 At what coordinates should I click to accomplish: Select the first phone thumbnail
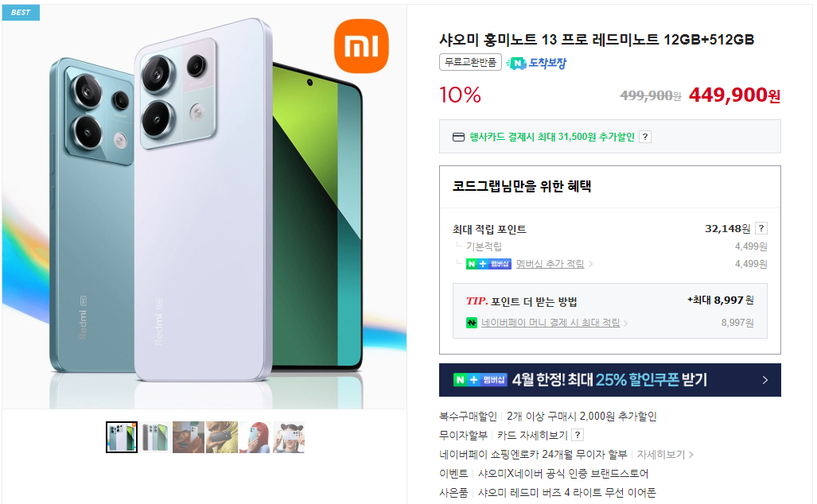(122, 437)
